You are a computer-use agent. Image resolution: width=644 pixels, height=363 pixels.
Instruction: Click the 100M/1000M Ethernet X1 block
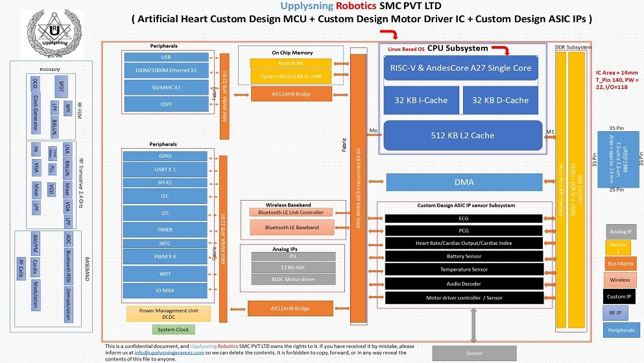(166, 70)
